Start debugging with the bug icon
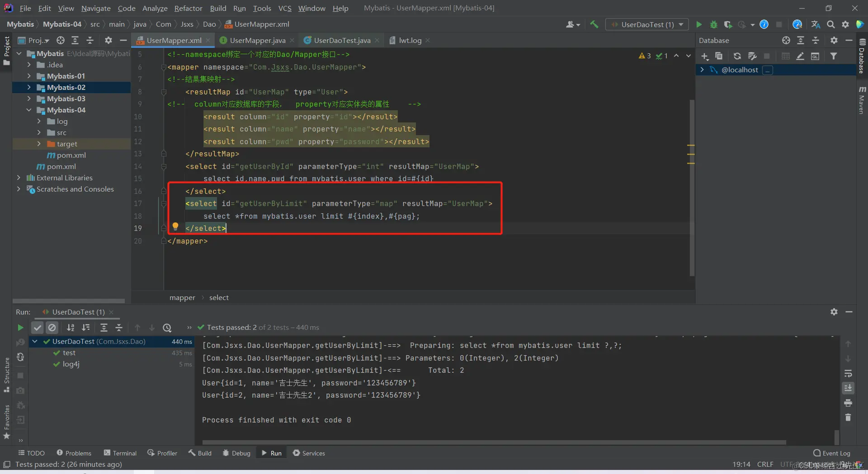The image size is (868, 474). pos(714,24)
